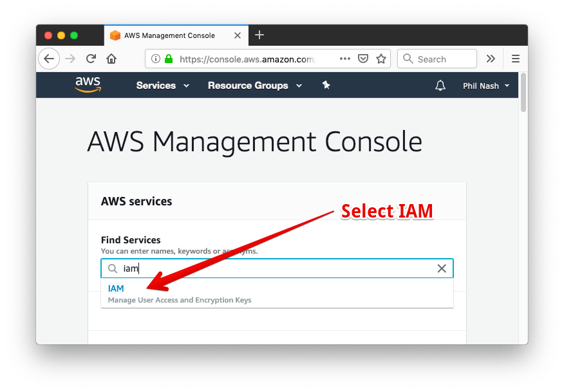The height and width of the screenshot is (392, 564).
Task: Click the 'Find Services' label
Action: 131,240
